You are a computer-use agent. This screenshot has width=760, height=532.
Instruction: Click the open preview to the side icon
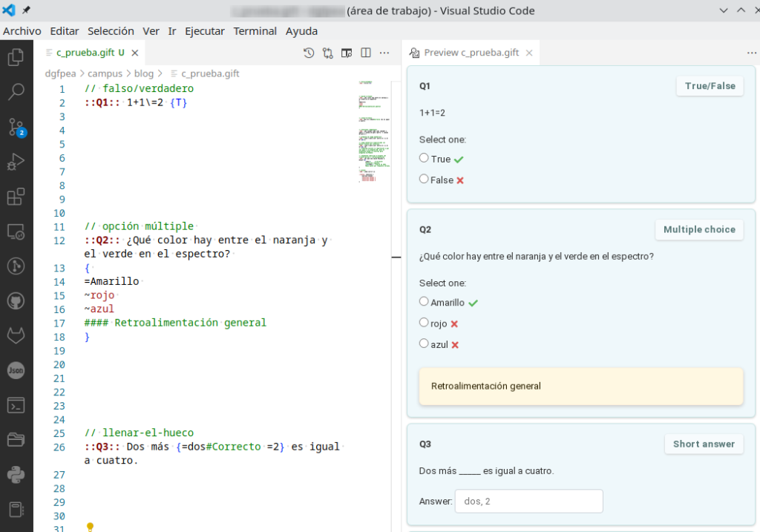(x=347, y=53)
